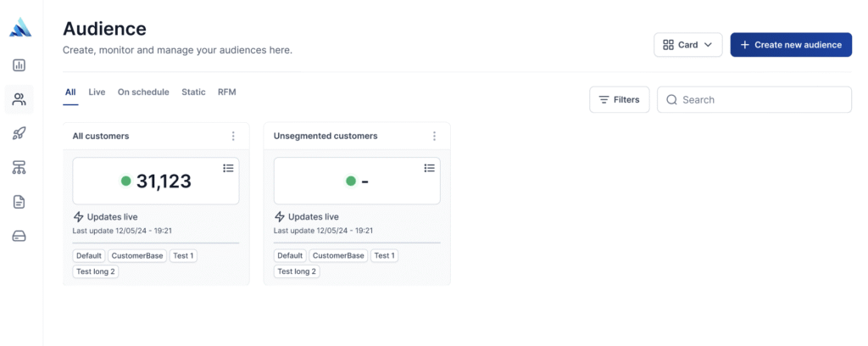
Task: Click Test long 2 tag on Unsegmented card
Action: (297, 271)
